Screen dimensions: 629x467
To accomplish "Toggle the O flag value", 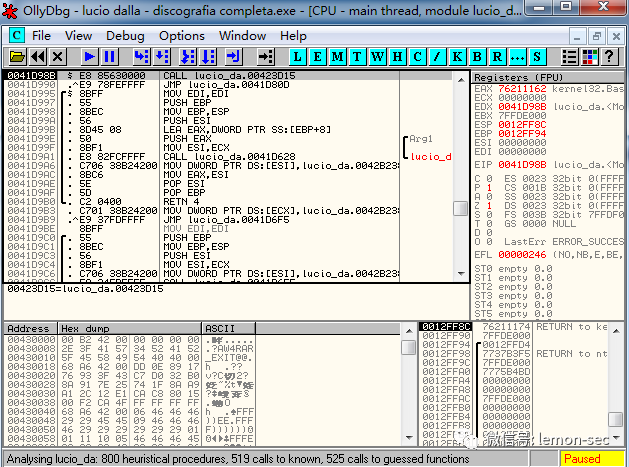I will click(x=489, y=242).
